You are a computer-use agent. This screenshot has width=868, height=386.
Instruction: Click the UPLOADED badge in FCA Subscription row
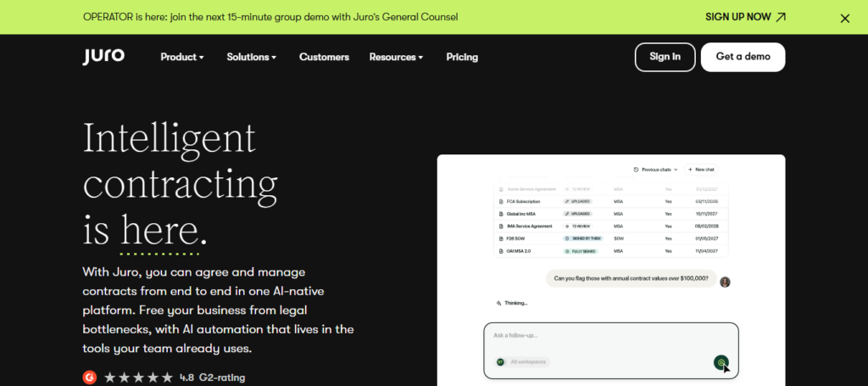click(577, 202)
